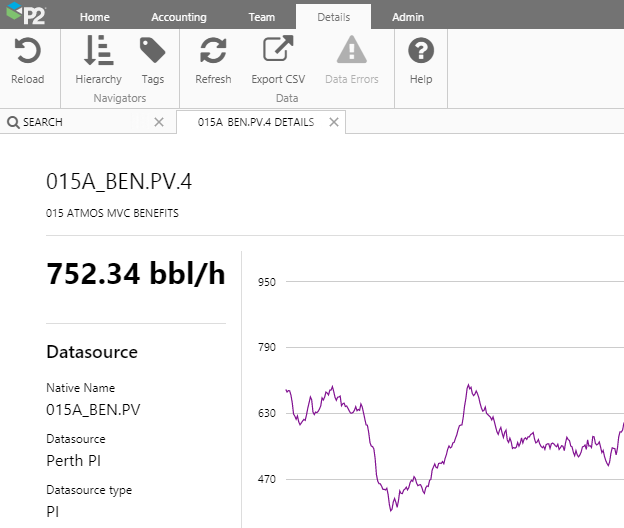Viewport: 624px width, 528px height.
Task: Close the SEARCH tab
Action: click(x=159, y=122)
